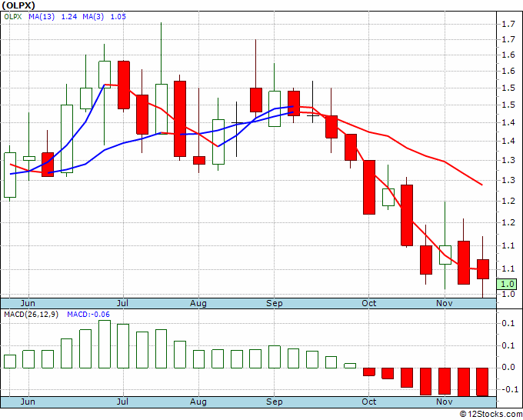Click Oct on the price chart axis
523x420 pixels.
coord(369,303)
